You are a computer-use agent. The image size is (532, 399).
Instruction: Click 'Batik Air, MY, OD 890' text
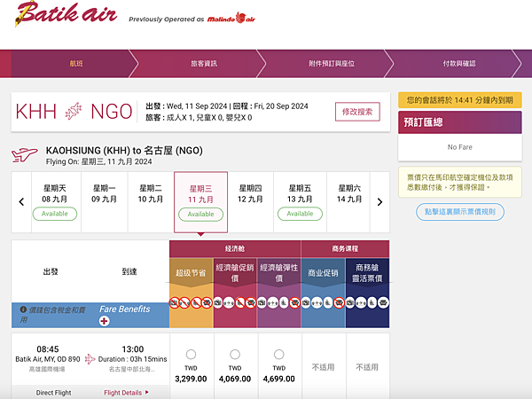pyautogui.click(x=48, y=359)
